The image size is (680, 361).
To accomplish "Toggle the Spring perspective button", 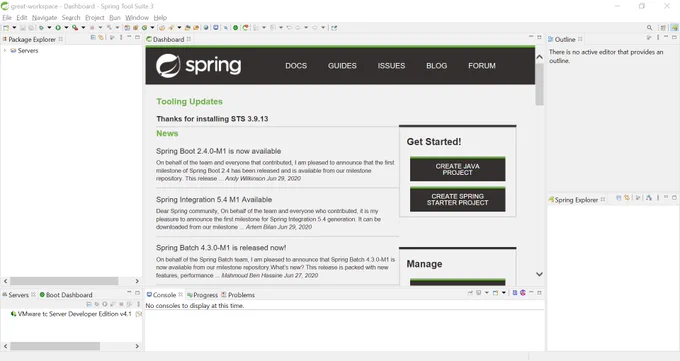I will [x=674, y=28].
